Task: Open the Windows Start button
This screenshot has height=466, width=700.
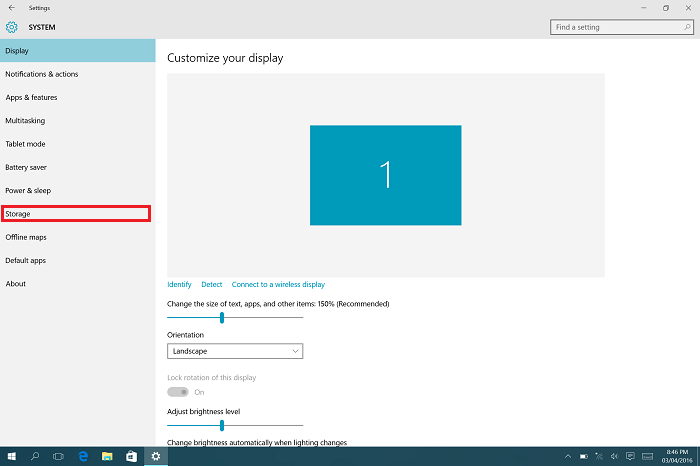Action: pos(12,456)
